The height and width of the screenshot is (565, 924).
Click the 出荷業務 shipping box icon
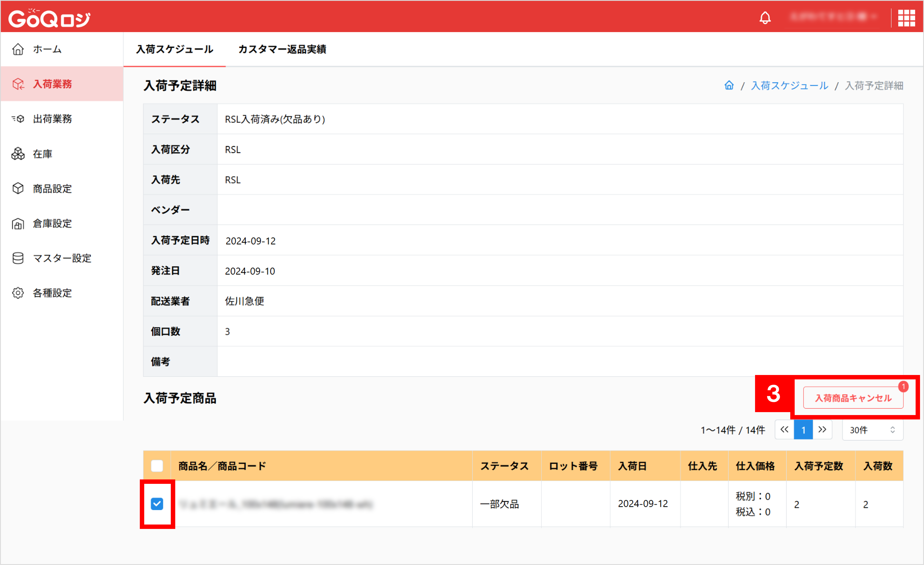[18, 119]
